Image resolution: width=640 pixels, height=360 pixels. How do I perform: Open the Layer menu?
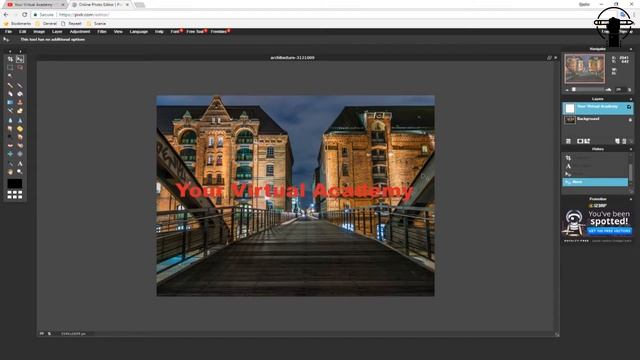(57, 31)
